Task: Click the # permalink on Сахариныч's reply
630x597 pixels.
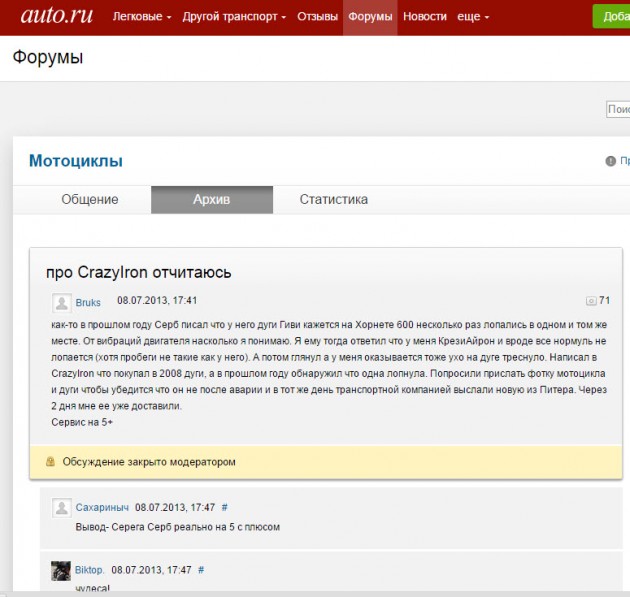Action: click(x=225, y=508)
